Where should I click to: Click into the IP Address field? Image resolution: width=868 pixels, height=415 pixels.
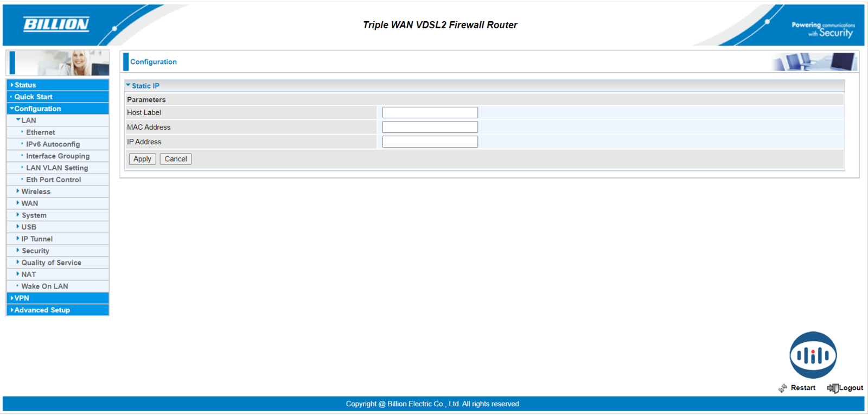pyautogui.click(x=430, y=142)
